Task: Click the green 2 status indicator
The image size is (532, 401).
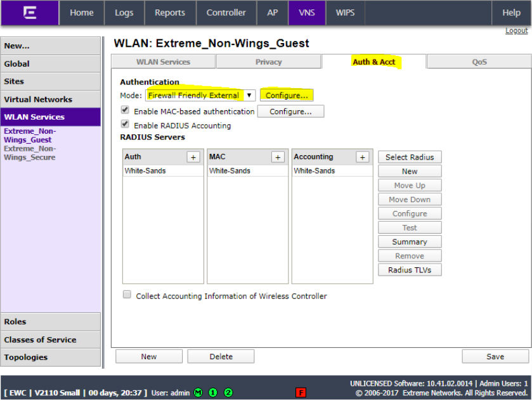Action: 228,393
